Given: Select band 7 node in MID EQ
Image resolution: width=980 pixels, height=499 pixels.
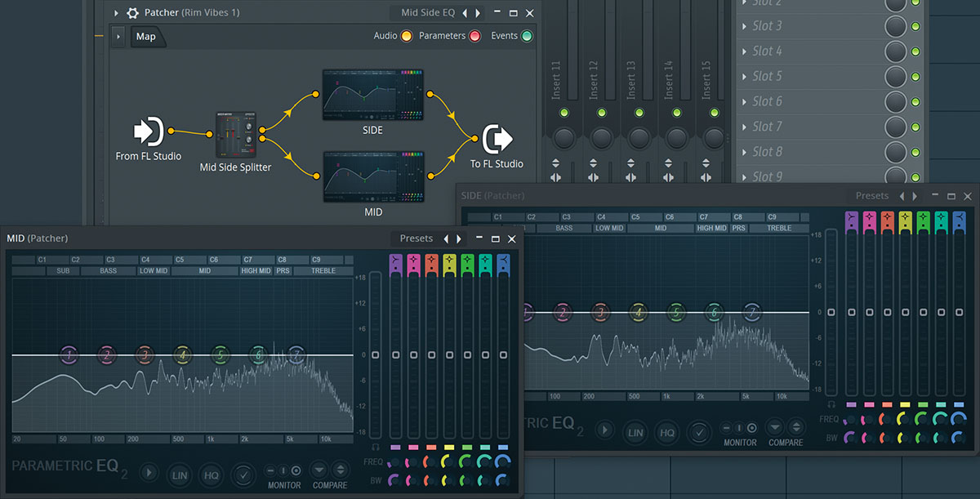Looking at the screenshot, I should pos(296,354).
